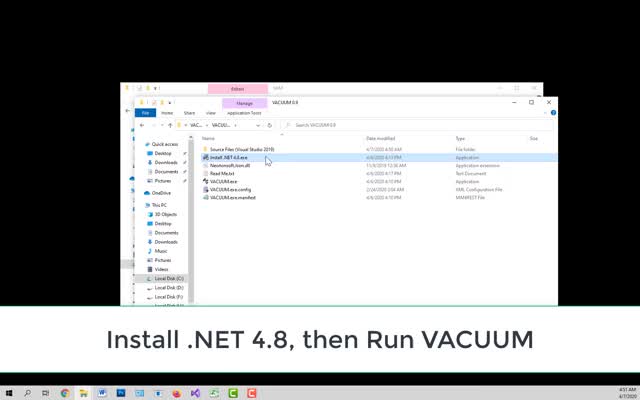Click the VAC... breadcrumb in address bar
Screen dimensions: 640x400
(196, 125)
